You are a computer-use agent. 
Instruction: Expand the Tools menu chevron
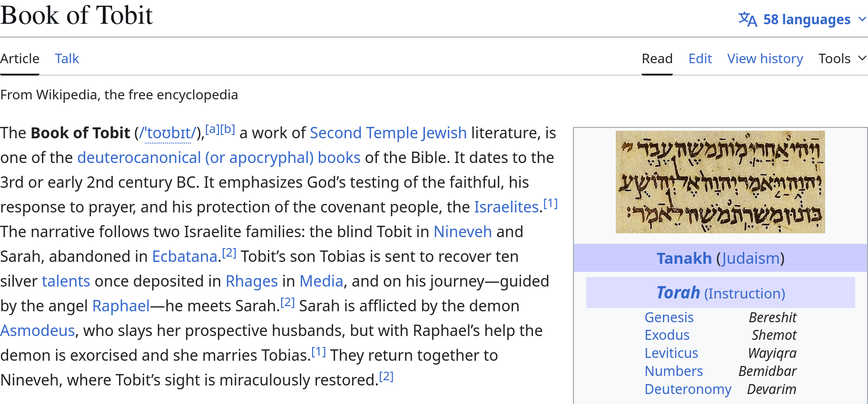pyautogui.click(x=862, y=58)
